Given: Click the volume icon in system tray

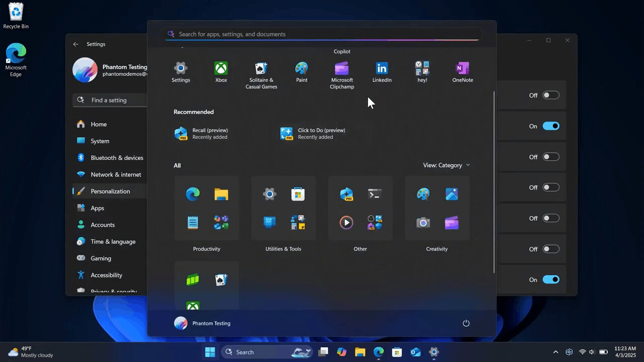Looking at the screenshot, I should (x=592, y=352).
